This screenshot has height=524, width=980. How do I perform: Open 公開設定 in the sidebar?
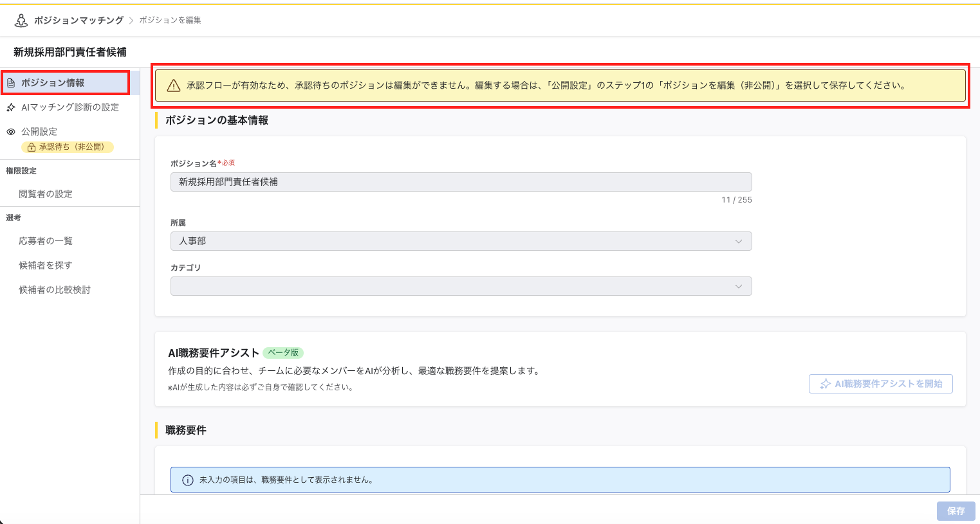pos(39,132)
